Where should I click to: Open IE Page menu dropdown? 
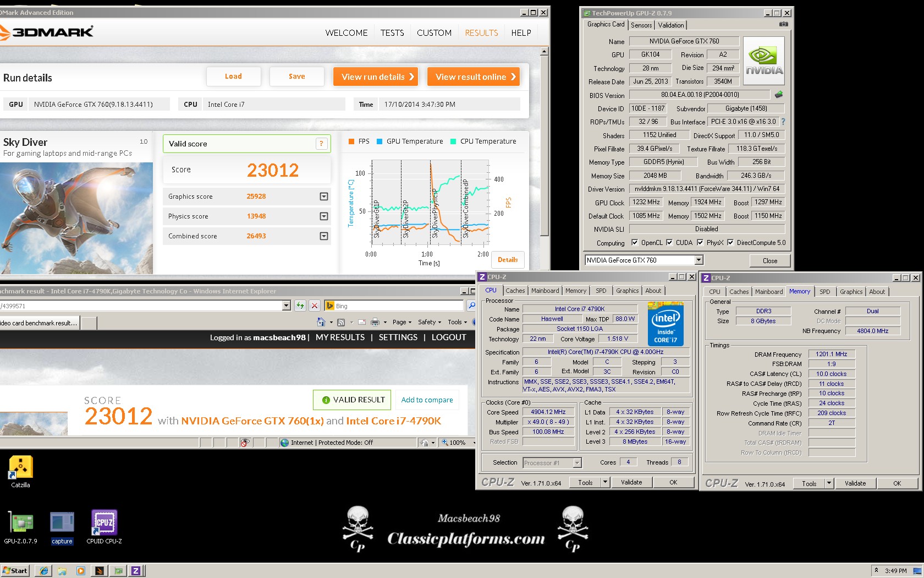coord(402,322)
